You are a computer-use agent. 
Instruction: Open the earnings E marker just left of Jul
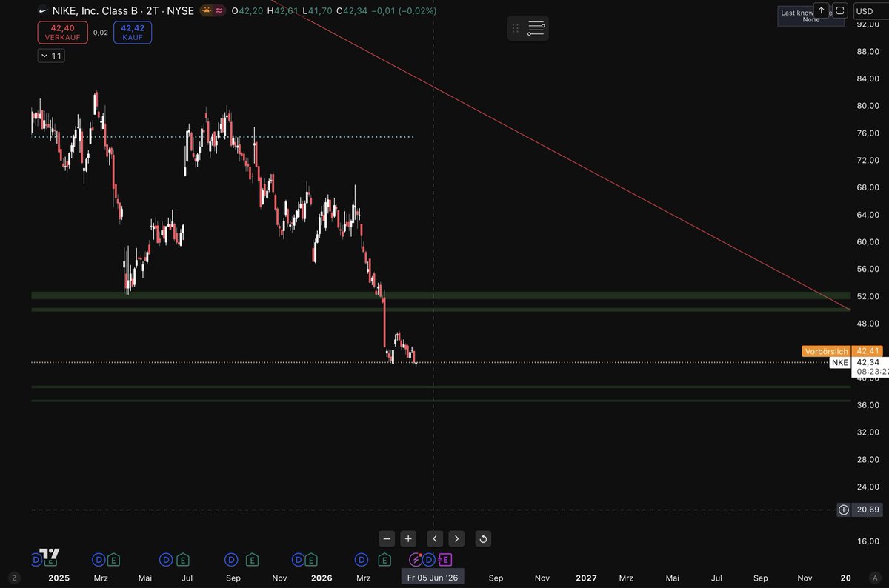tap(183, 560)
